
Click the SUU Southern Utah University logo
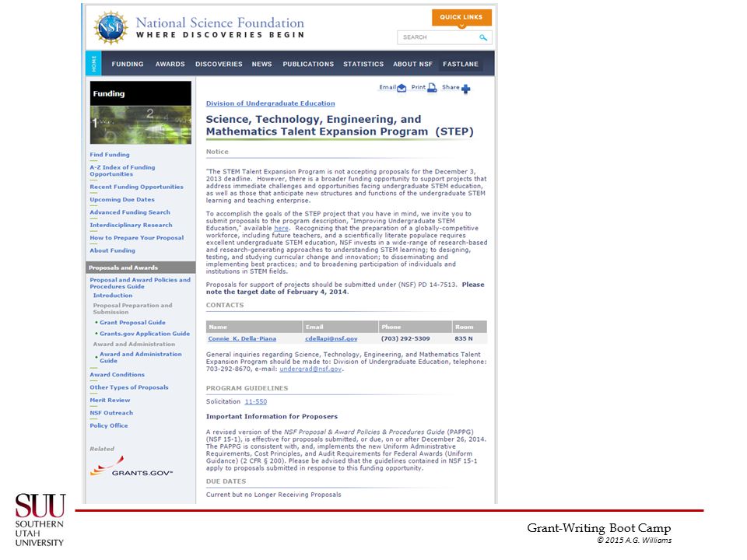tap(40, 520)
